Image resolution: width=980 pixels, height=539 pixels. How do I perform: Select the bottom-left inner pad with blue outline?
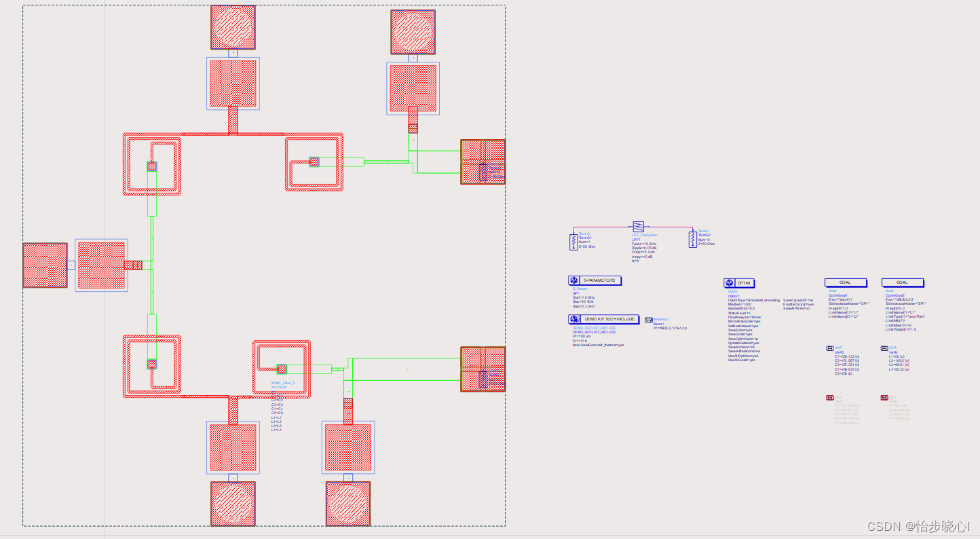(233, 447)
